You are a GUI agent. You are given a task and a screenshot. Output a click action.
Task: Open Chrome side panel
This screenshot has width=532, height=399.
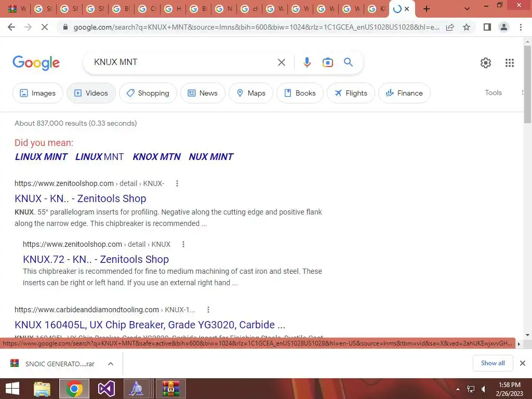tap(487, 27)
